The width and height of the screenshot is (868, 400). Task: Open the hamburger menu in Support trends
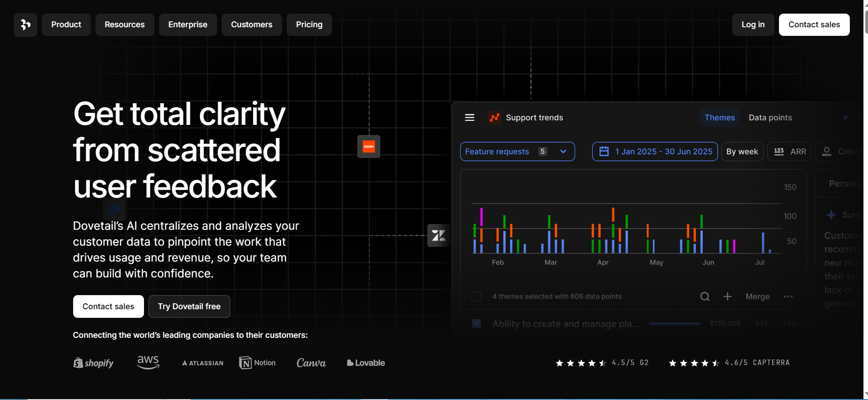click(x=470, y=118)
